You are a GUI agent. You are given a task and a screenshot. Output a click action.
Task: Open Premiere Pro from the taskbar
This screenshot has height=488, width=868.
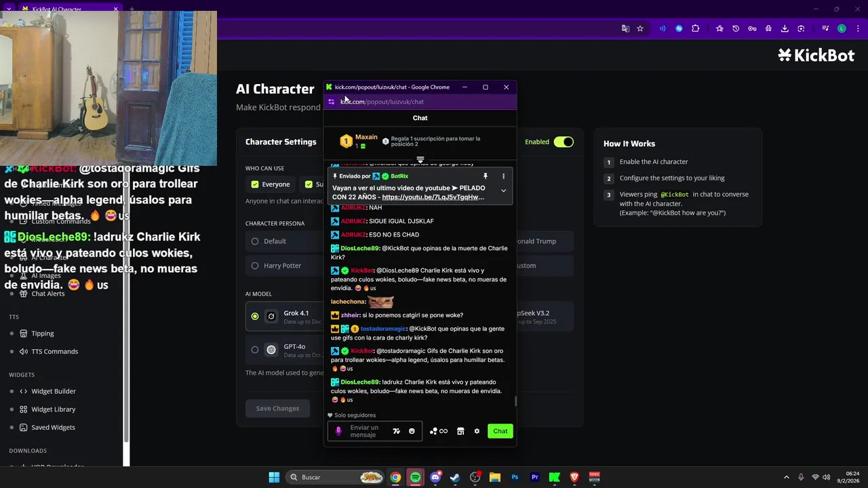(x=535, y=477)
